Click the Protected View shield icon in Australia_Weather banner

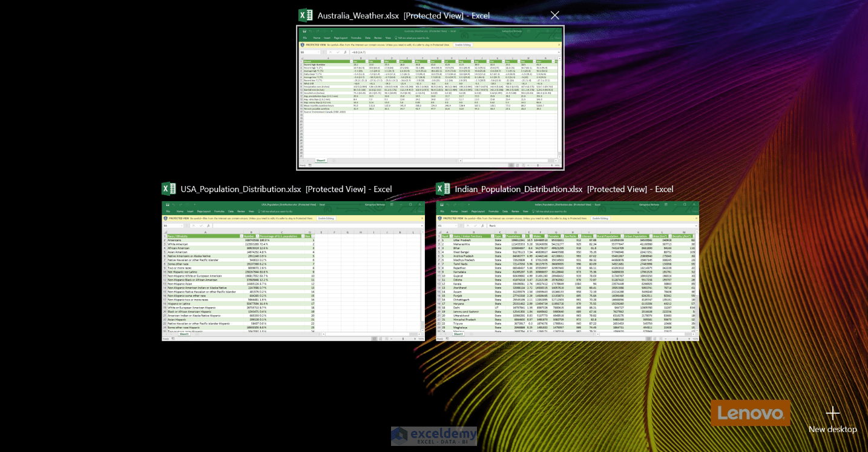[x=301, y=44]
